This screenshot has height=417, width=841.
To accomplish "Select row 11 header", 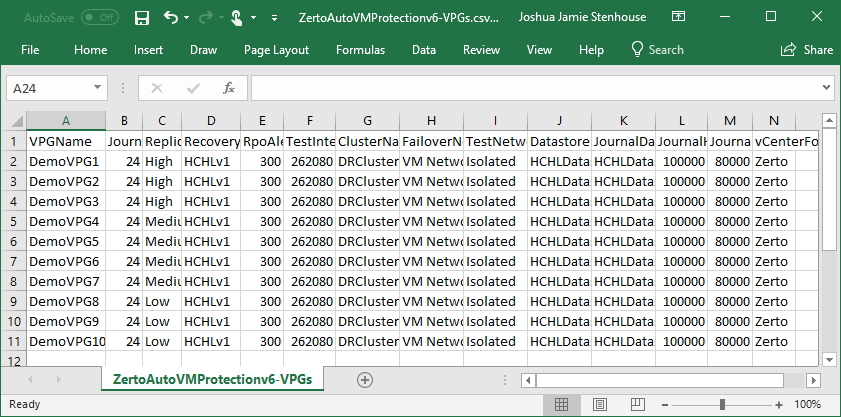I will click(x=14, y=341).
